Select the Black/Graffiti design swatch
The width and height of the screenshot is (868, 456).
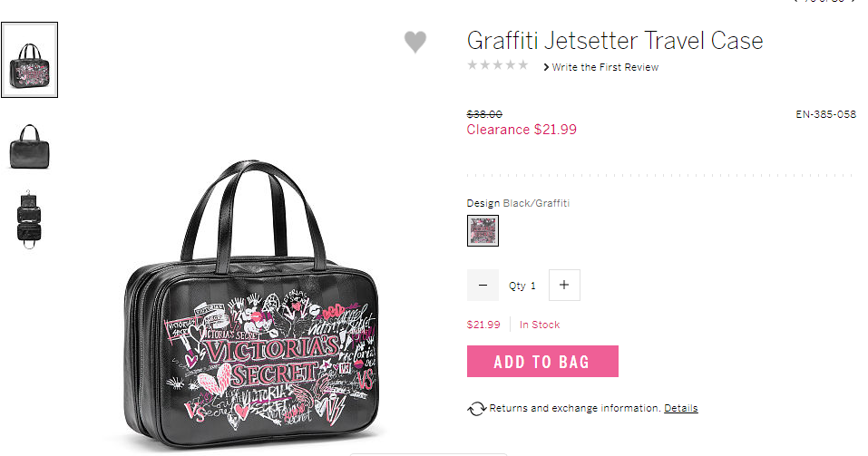[x=483, y=231]
